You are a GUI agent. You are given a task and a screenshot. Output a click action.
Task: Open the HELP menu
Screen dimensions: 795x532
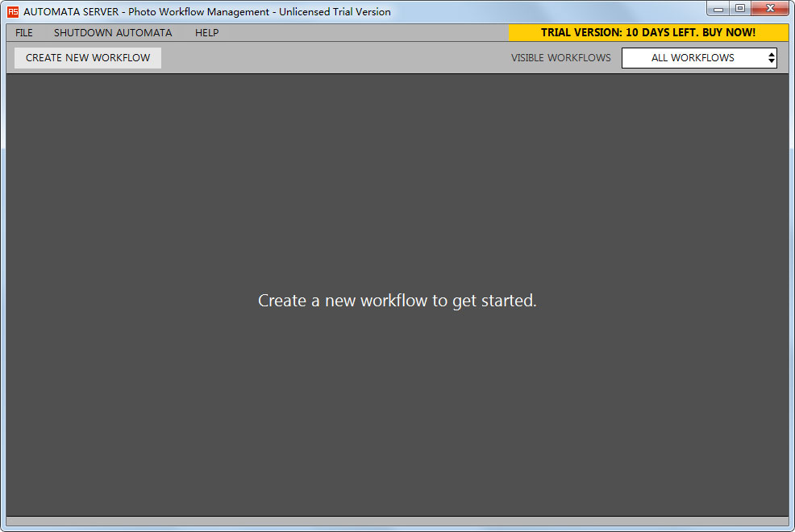207,33
